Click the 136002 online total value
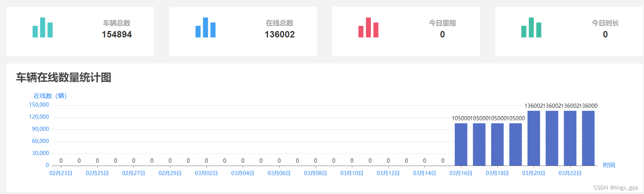The image size is (644, 194). point(280,34)
